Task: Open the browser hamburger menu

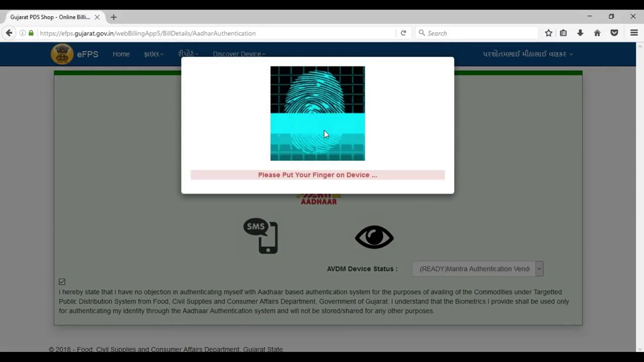Action: (634, 33)
